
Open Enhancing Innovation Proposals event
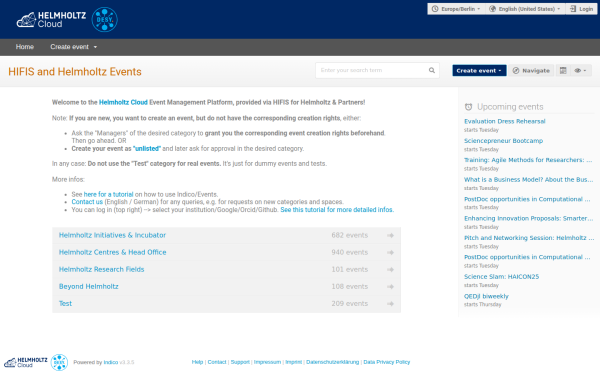[528, 218]
